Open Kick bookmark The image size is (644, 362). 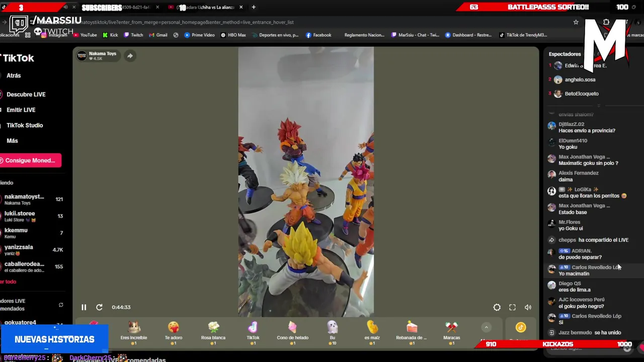110,35
